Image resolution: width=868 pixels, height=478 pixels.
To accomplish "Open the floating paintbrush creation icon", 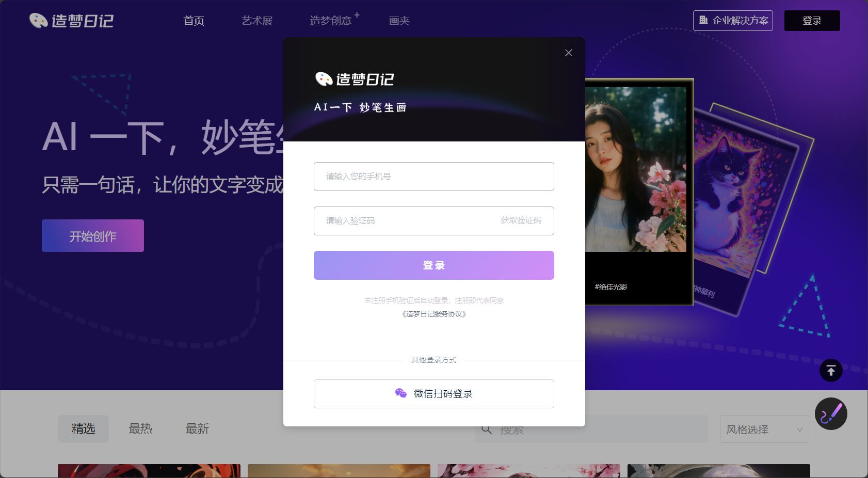I will (x=831, y=413).
